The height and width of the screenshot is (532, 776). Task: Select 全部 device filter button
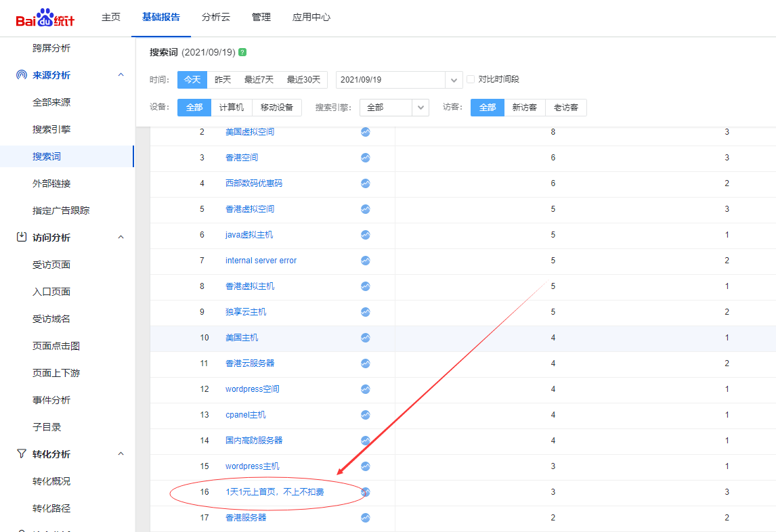pos(194,108)
